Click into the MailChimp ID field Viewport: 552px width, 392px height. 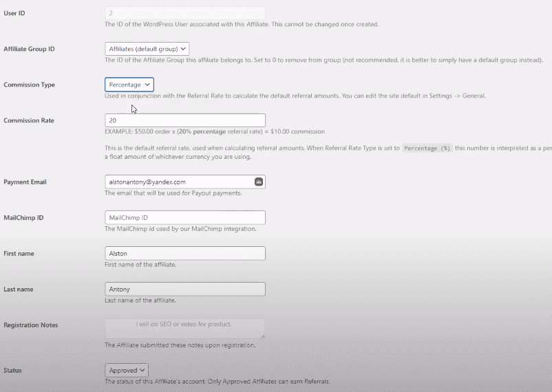pos(184,218)
